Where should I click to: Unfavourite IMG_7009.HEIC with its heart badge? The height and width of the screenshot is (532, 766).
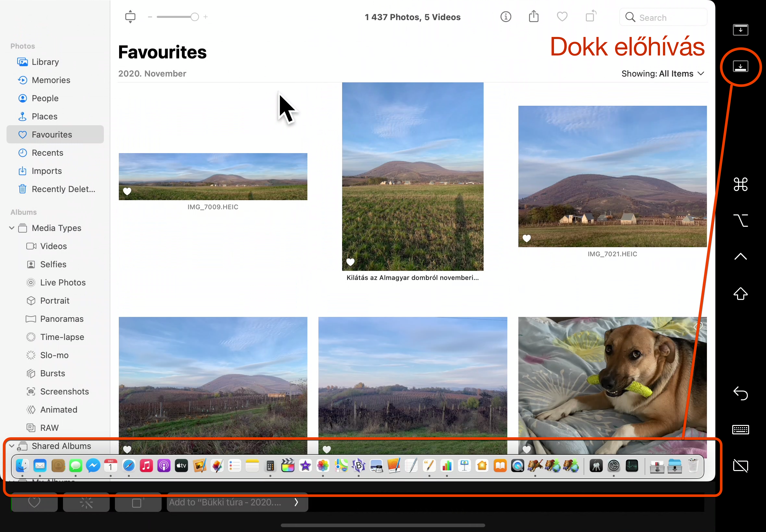click(127, 191)
